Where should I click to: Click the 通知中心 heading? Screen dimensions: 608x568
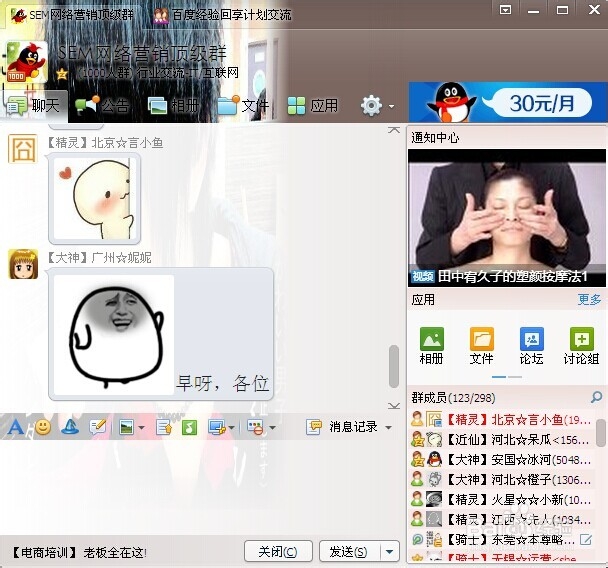click(435, 137)
